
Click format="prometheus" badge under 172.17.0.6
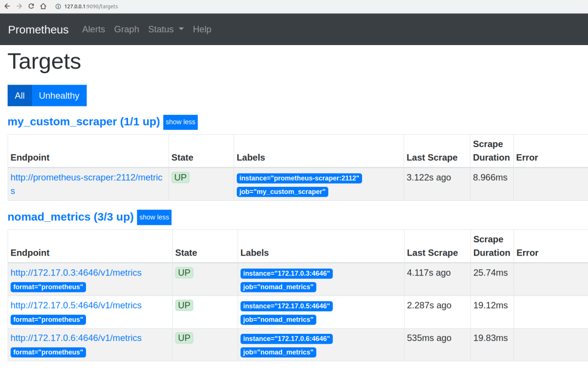[x=48, y=352]
